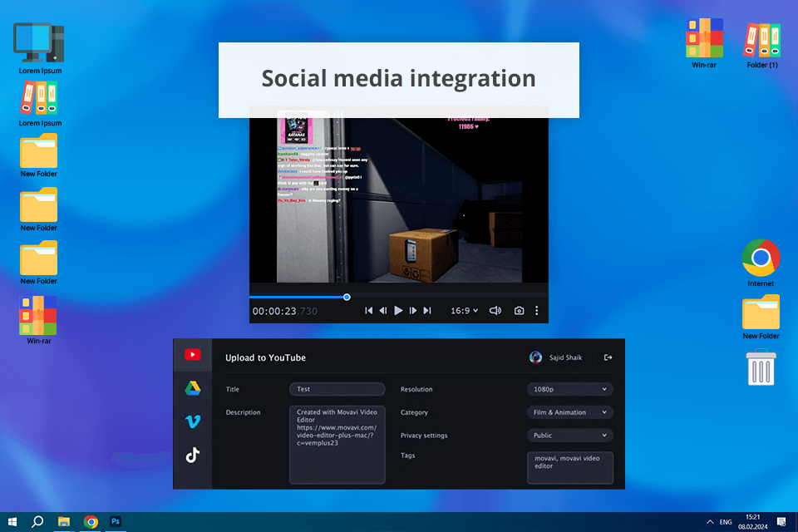Click the Sajid Shaik profile avatar
The height and width of the screenshot is (532, 798).
click(535, 357)
